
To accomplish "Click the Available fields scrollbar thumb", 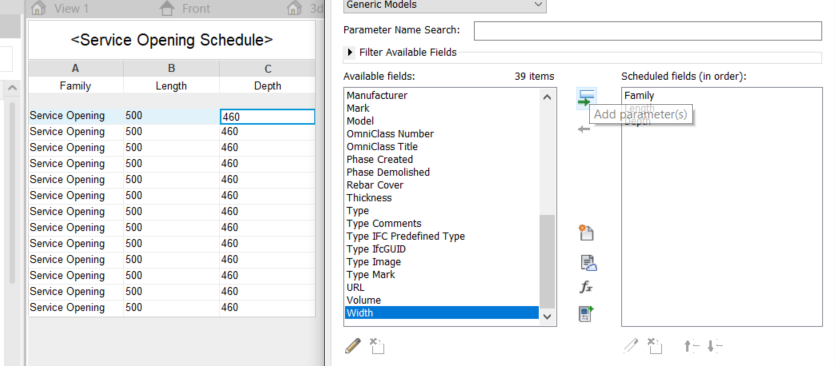I will [x=547, y=261].
